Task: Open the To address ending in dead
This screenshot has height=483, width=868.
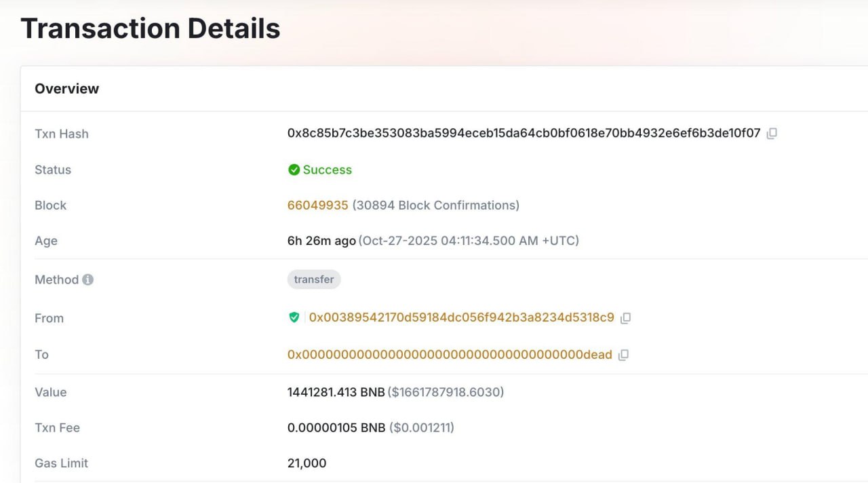Action: pyautogui.click(x=450, y=355)
